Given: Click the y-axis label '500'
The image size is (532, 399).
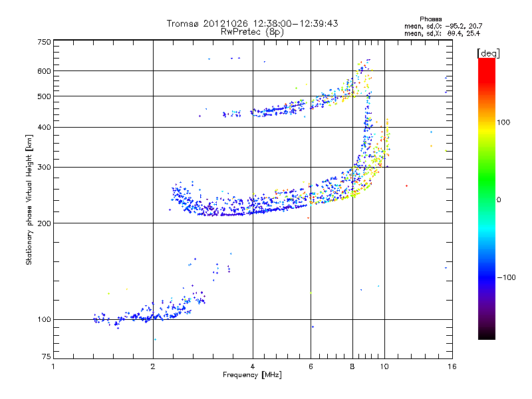Looking at the screenshot, I should (x=44, y=96).
